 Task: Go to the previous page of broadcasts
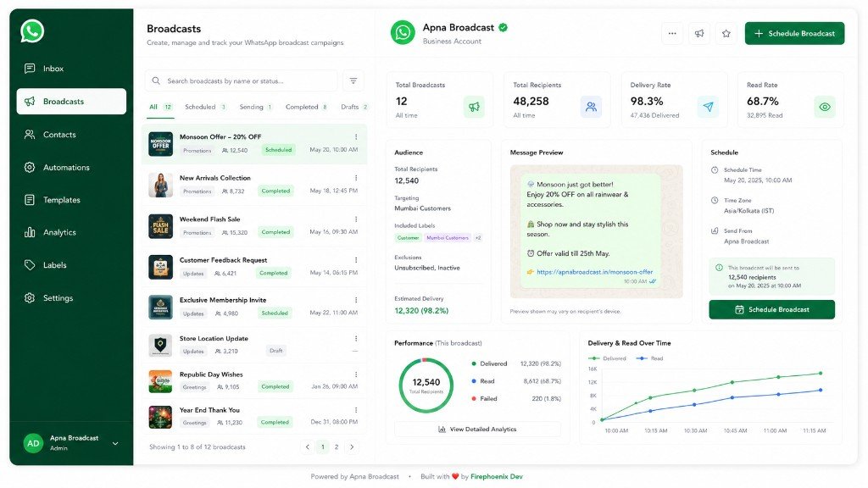307,447
